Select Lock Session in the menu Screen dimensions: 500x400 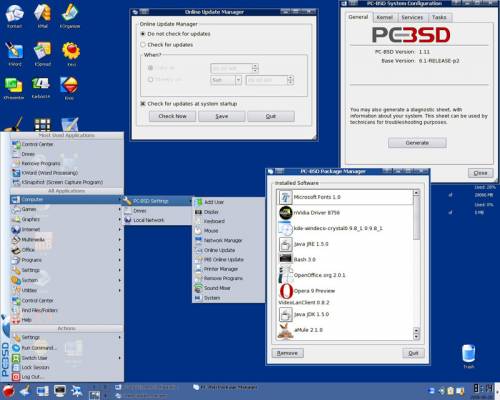point(66,367)
